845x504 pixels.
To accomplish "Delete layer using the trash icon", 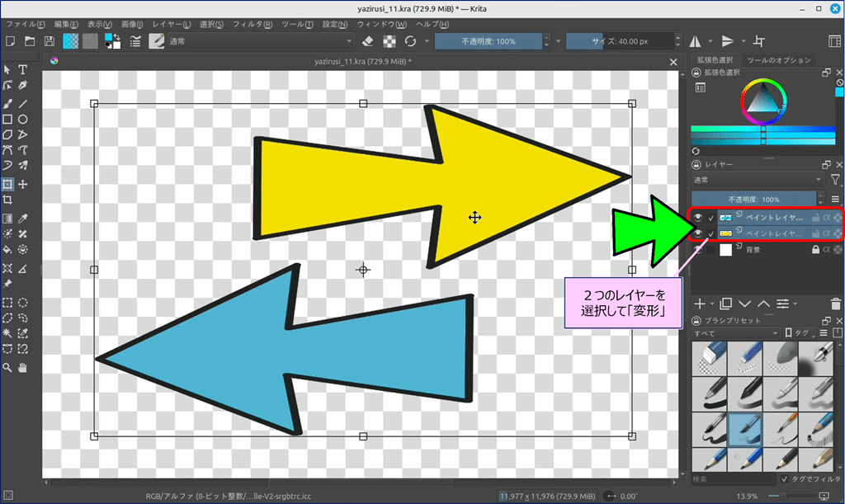I will click(x=836, y=304).
